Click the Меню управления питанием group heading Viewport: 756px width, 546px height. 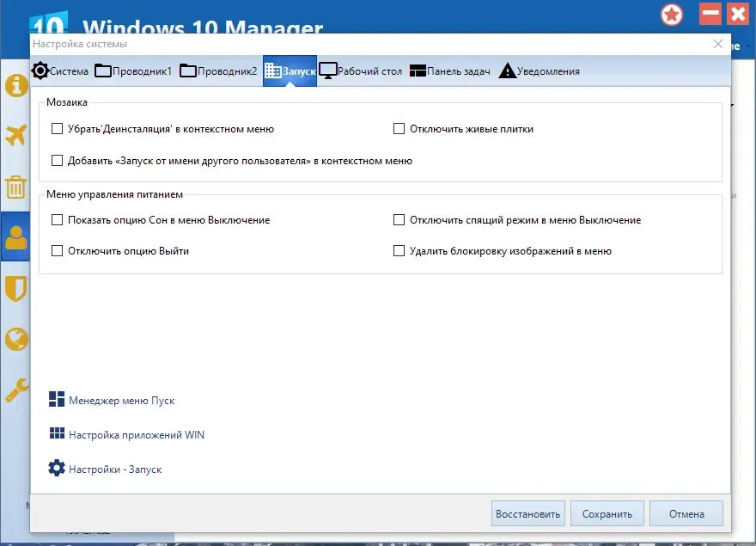[x=115, y=194]
